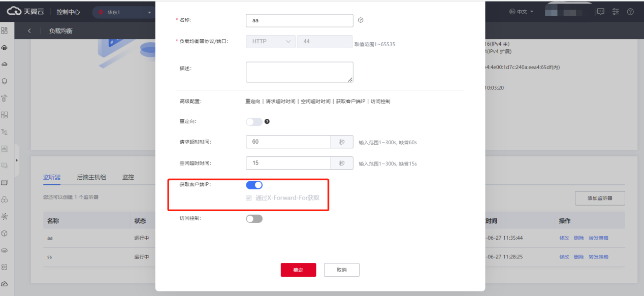This screenshot has width=644, height=296.
Task: Select the card icon in left sidebar
Action: pos(5,182)
